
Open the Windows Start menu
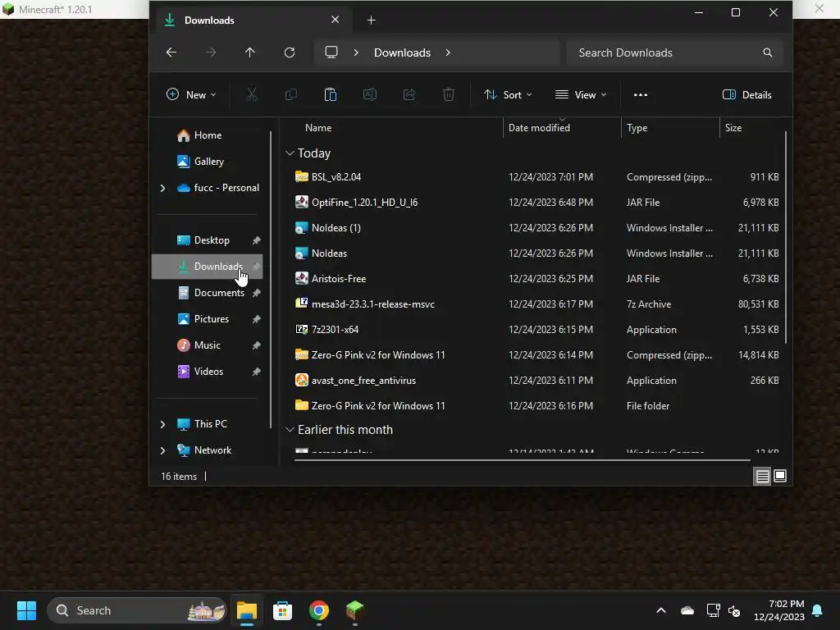[x=26, y=610]
